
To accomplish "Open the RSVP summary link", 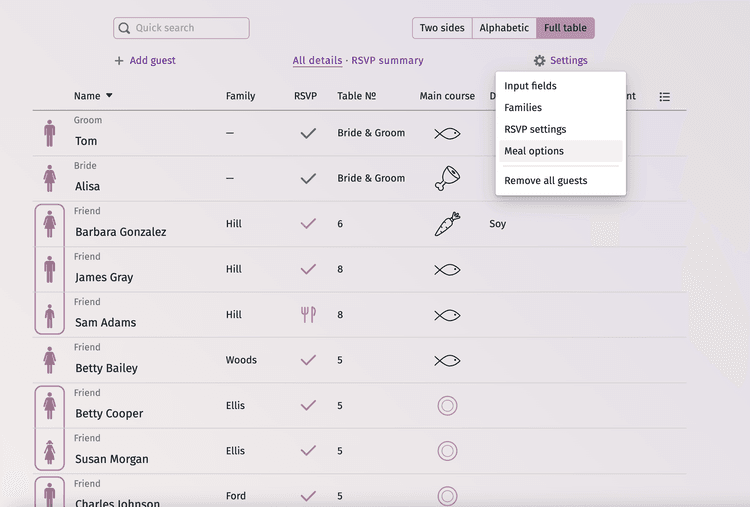I will click(387, 61).
